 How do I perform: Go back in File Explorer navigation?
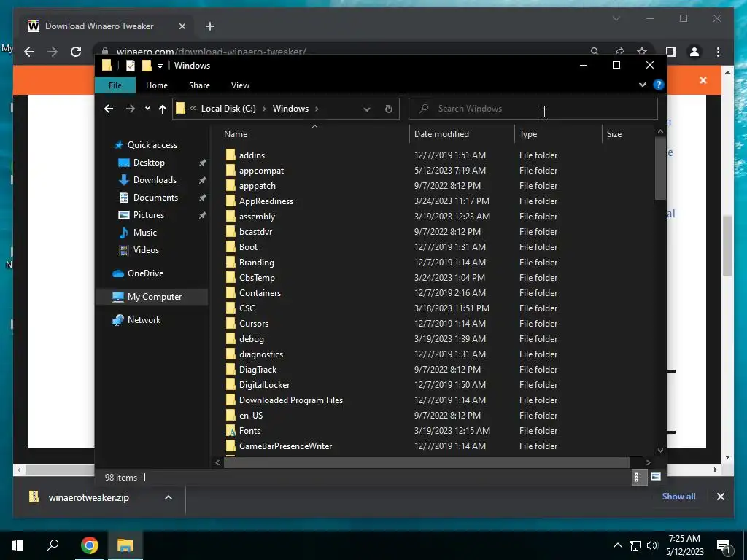click(109, 109)
